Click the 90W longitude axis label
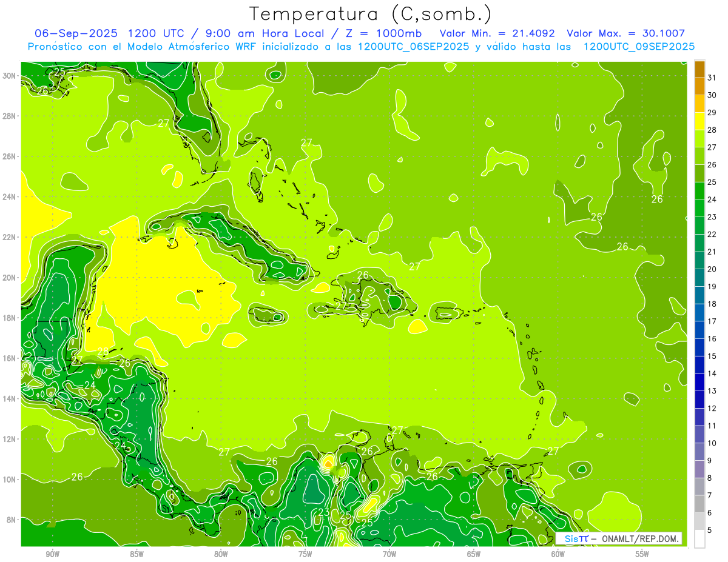The width and height of the screenshot is (728, 562). point(53,554)
